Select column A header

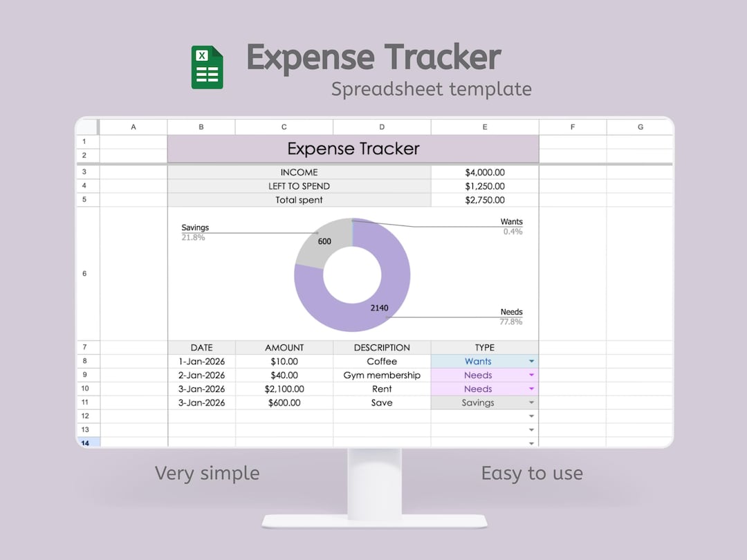point(133,127)
